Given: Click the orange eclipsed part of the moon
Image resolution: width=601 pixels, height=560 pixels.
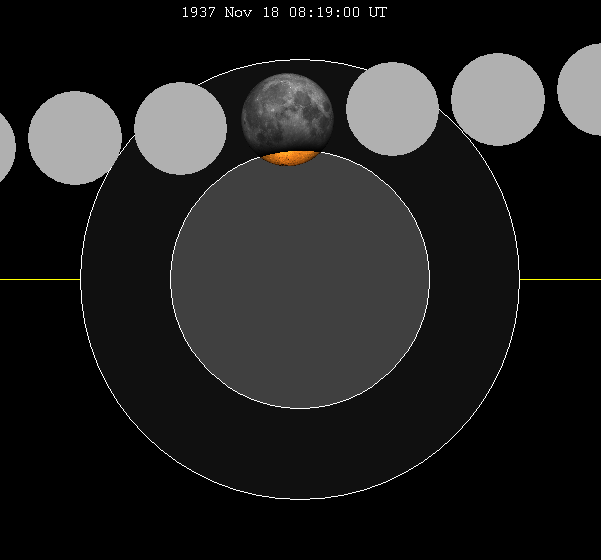Looking at the screenshot, I should [x=290, y=158].
